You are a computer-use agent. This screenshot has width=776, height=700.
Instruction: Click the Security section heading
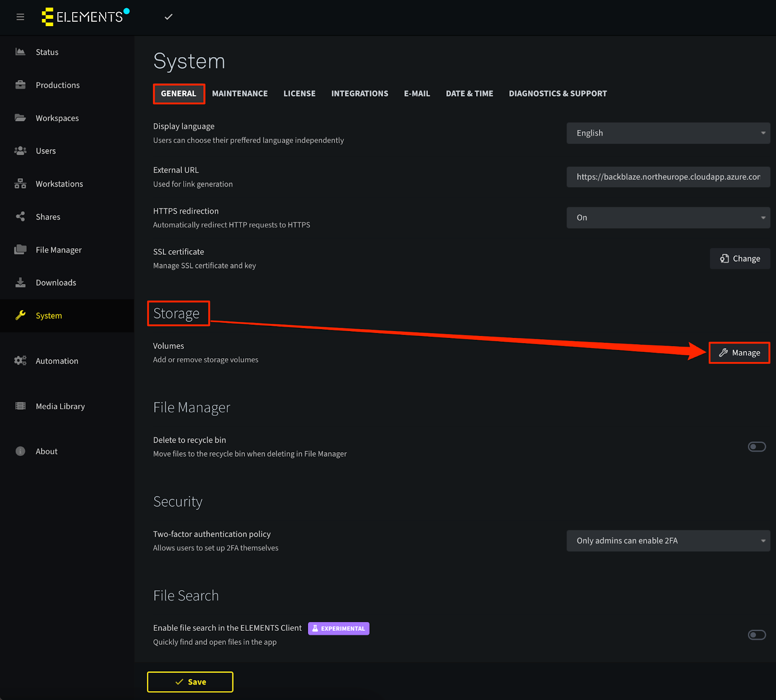point(178,502)
